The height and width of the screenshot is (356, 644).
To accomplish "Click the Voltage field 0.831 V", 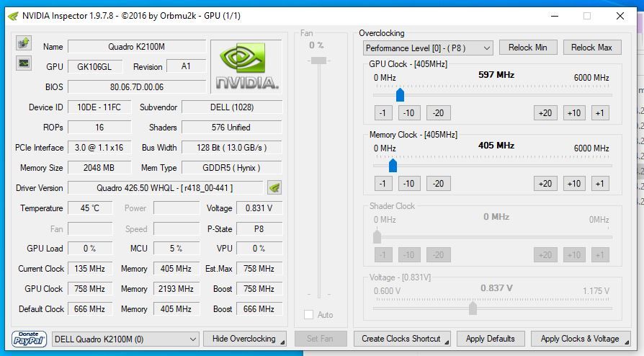I will tap(259, 208).
